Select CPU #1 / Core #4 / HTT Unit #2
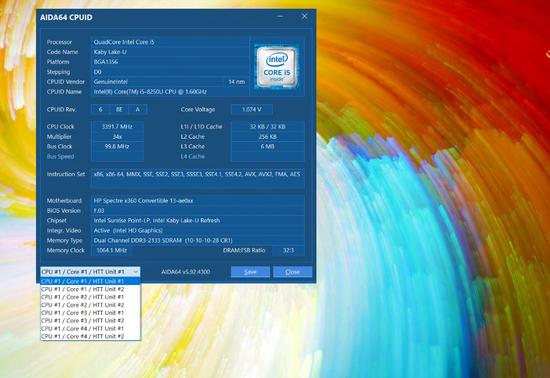550x378 pixels. coord(90,336)
